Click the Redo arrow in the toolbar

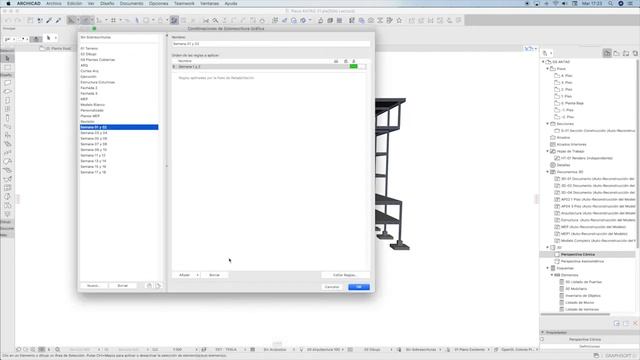18,20
